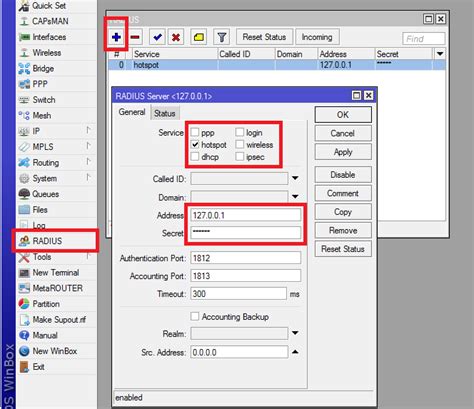
Task: Open the Manual from sidebar
Action: click(x=45, y=335)
